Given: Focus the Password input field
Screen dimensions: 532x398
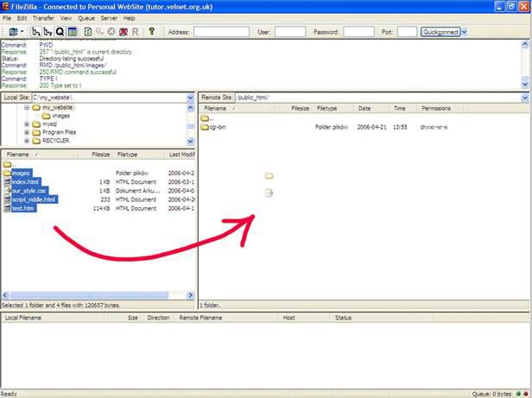Looking at the screenshot, I should tap(359, 32).
